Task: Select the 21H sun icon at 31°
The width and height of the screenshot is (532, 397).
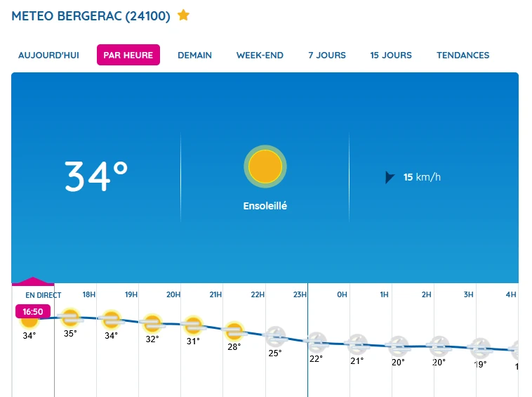Action: point(193,325)
